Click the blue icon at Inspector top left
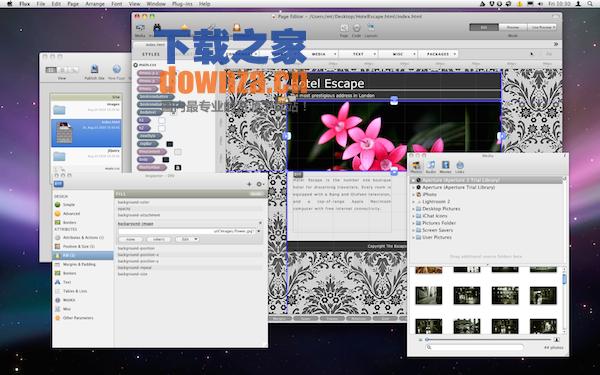The image size is (600, 375). coord(59,184)
